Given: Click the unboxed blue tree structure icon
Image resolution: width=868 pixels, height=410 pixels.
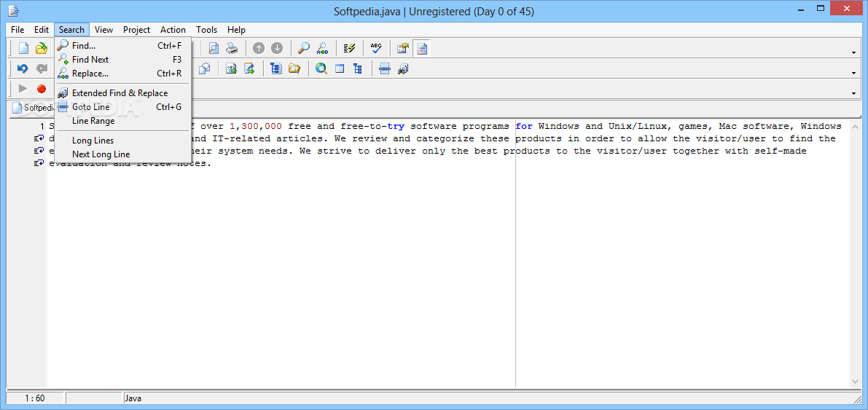Looking at the screenshot, I should click(358, 68).
